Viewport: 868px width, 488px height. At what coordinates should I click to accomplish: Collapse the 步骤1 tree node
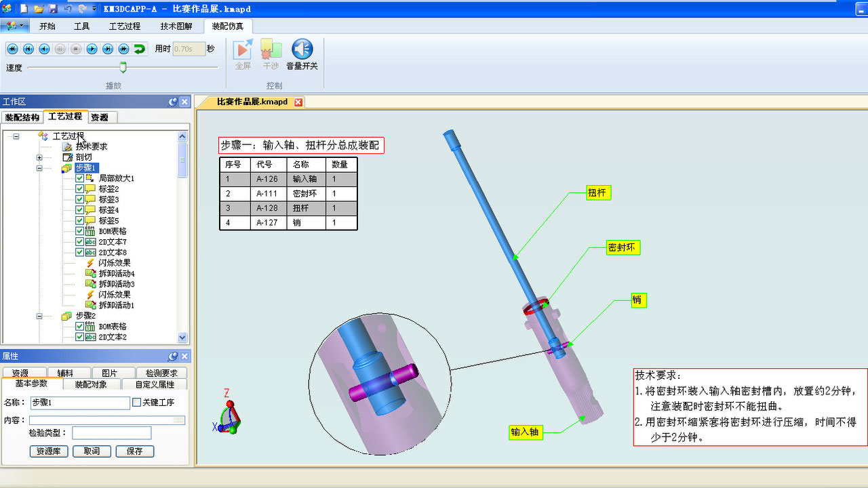[39, 167]
